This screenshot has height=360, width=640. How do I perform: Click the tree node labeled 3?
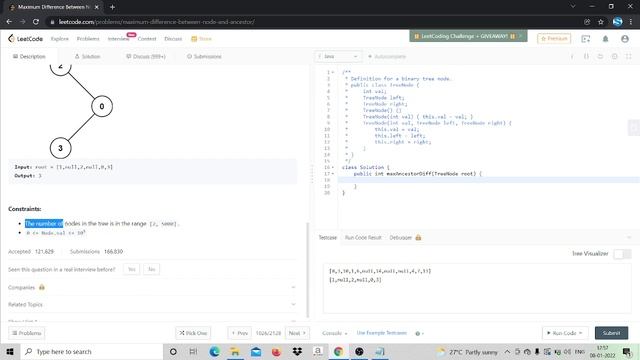click(60, 148)
